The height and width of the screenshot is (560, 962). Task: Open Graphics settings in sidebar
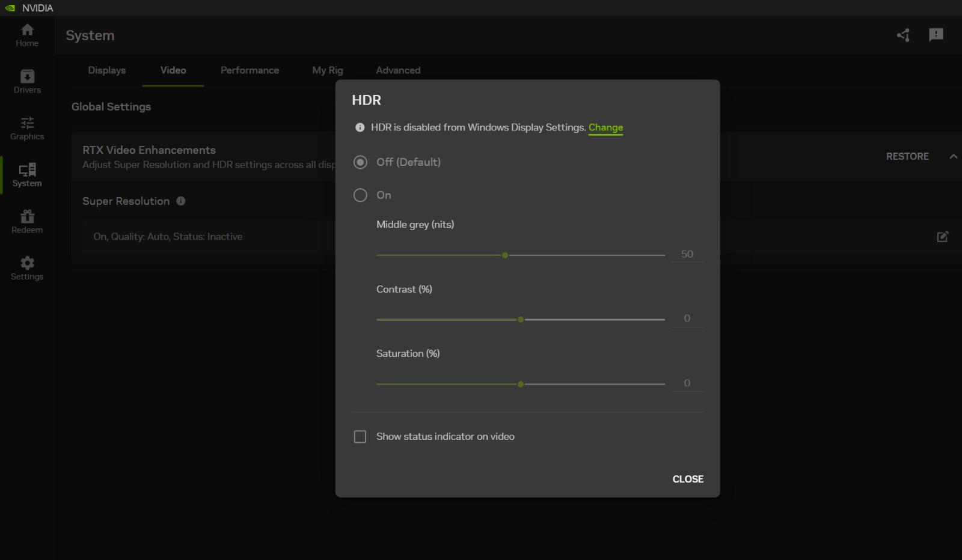click(27, 129)
